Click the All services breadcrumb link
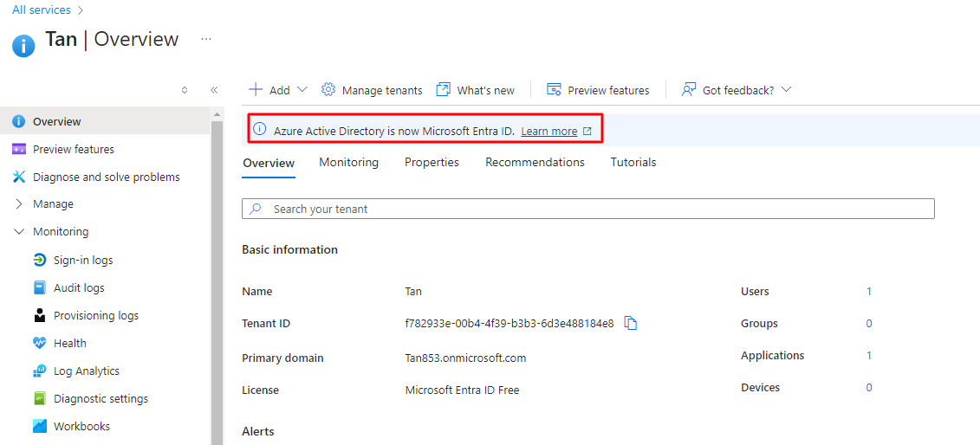Viewport: 980px width, 445px height. (x=41, y=10)
